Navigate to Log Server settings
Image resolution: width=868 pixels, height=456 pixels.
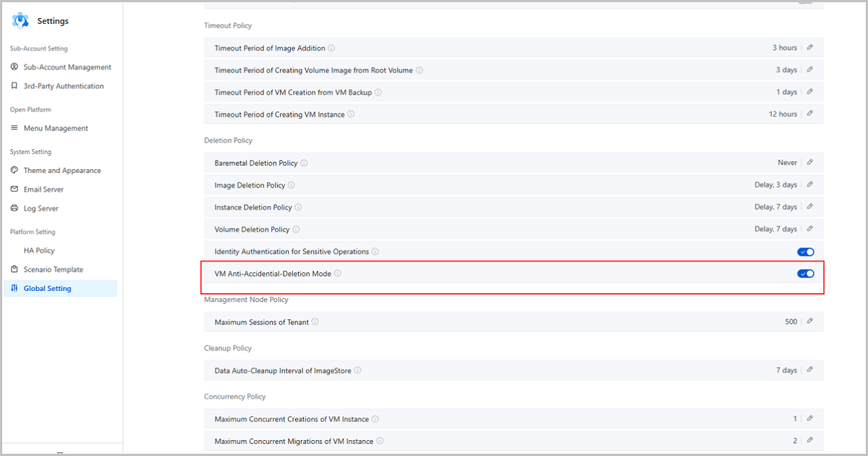pos(41,208)
